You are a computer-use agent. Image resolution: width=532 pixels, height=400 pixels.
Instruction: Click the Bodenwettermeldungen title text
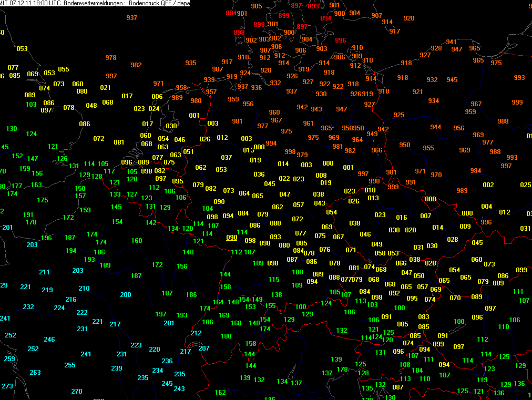coord(92,3)
